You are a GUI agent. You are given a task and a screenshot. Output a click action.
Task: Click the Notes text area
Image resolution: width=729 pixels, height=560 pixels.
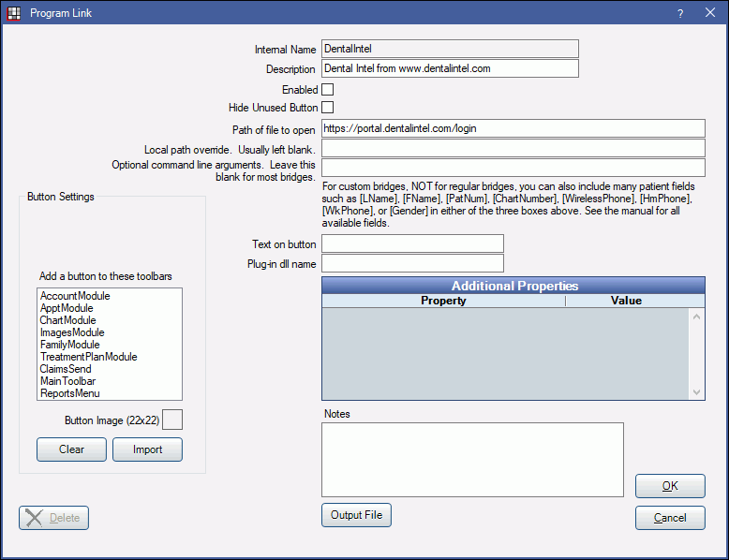click(x=472, y=460)
